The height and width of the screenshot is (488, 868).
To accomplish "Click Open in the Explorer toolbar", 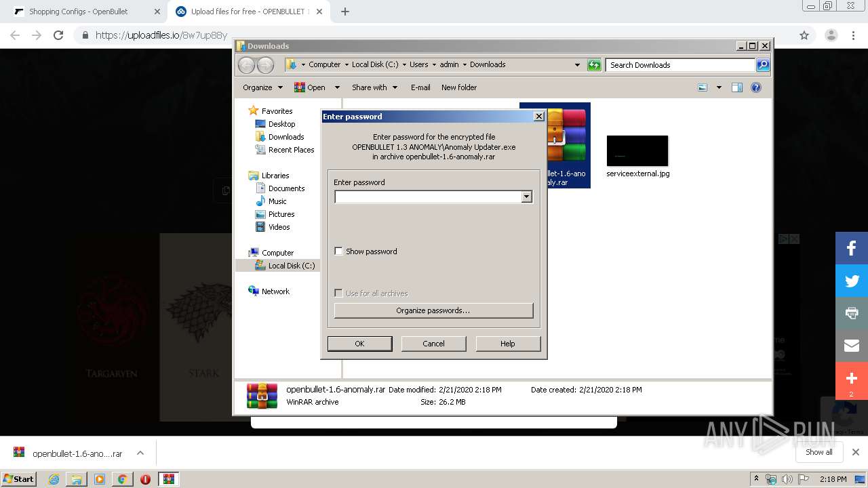I will point(310,87).
